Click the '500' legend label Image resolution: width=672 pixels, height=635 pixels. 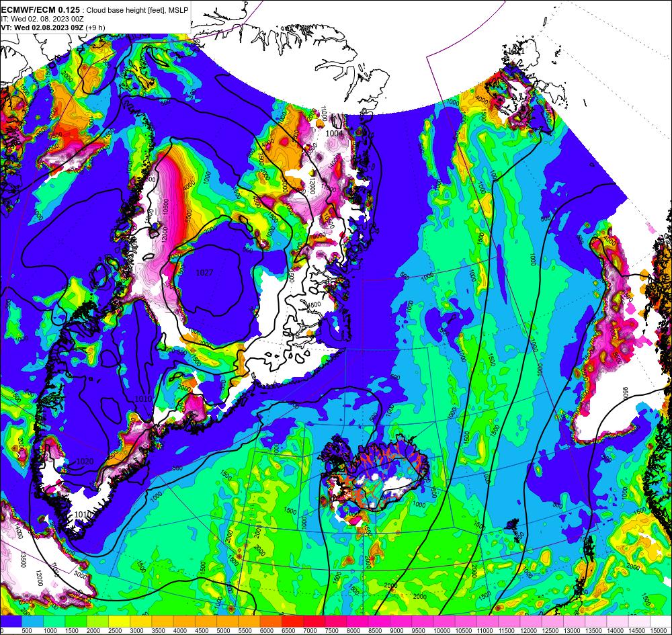coord(27,630)
